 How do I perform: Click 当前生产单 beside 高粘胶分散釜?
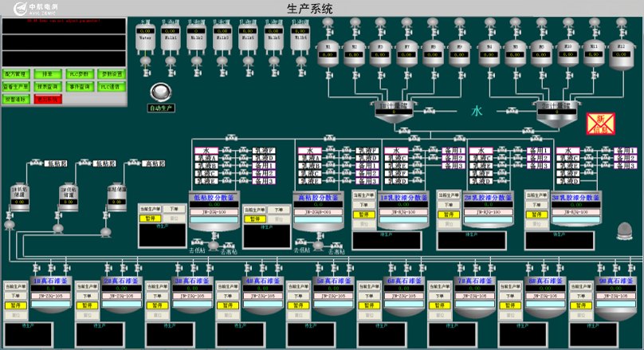pyautogui.click(x=255, y=210)
